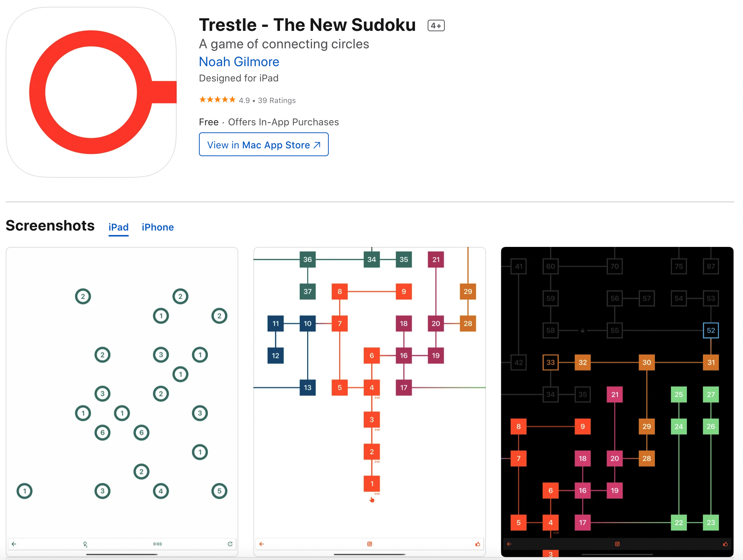Click the restart icon in first screenshot
Image resolution: width=743 pixels, height=560 pixels.
[x=230, y=544]
